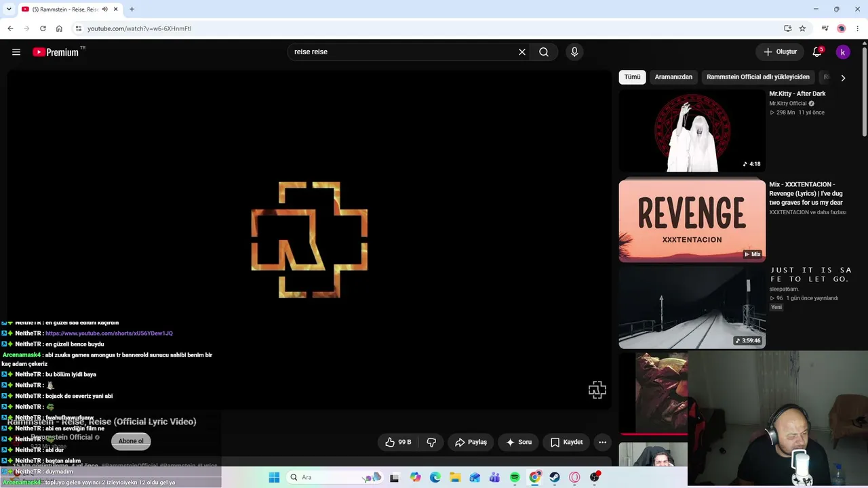Open Microsoft Edge from the taskbar

click(435, 477)
